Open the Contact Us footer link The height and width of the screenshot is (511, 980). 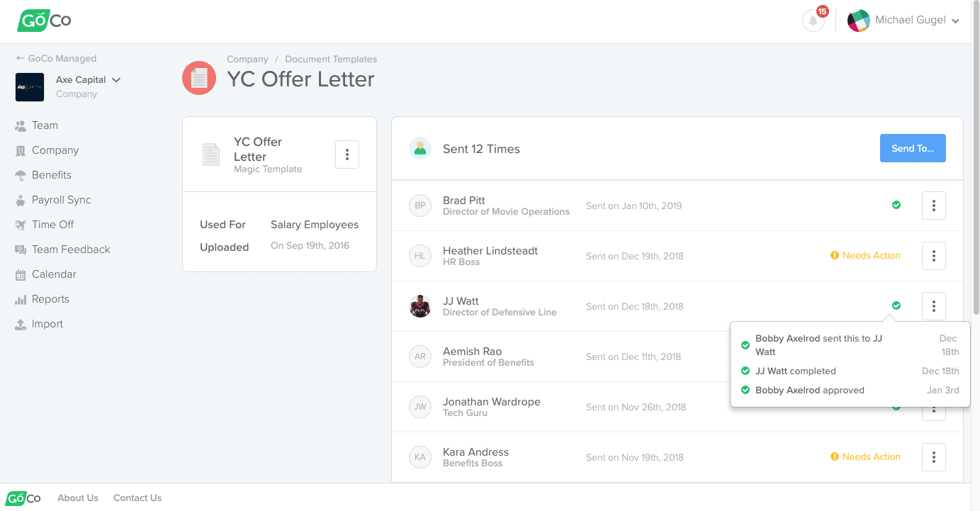click(x=137, y=498)
